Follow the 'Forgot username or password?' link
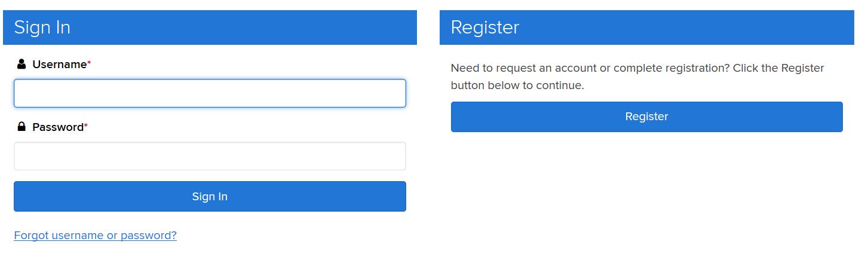This screenshot has width=868, height=272. [95, 235]
